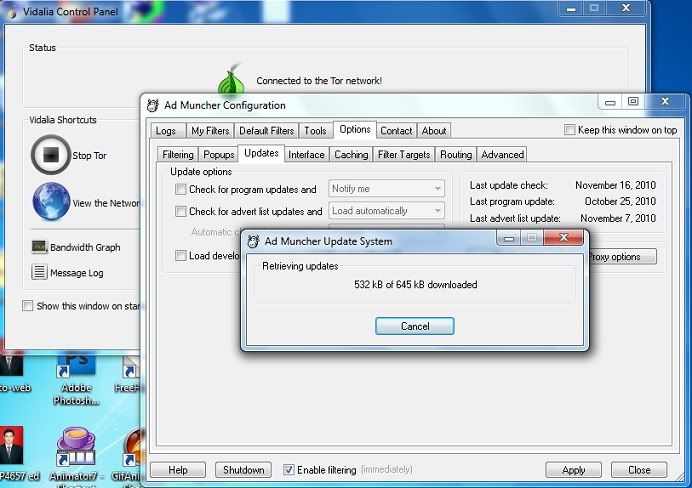Screen dimensions: 692x488
Task: Open the Notify me dropdown
Action: (x=386, y=188)
